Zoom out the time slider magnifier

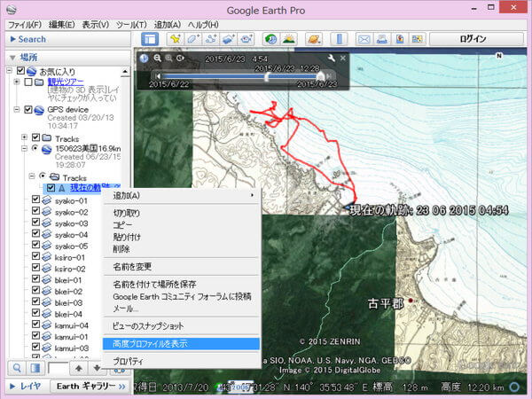click(157, 58)
